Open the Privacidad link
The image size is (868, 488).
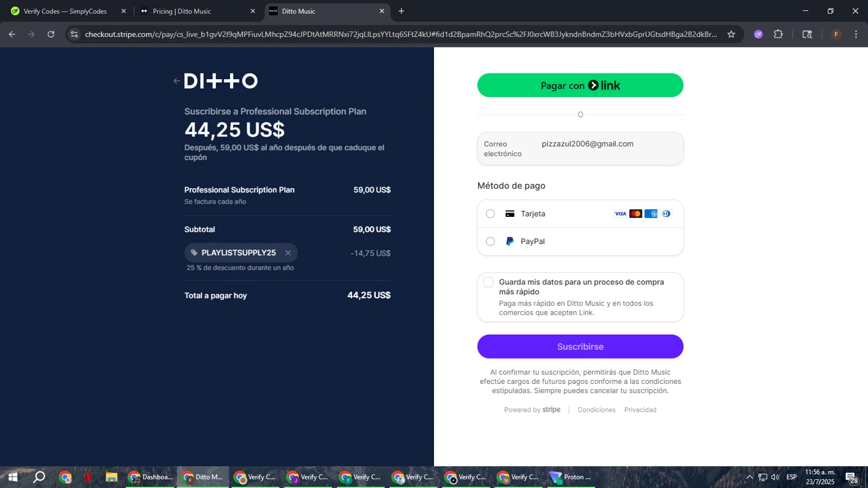[x=640, y=410]
